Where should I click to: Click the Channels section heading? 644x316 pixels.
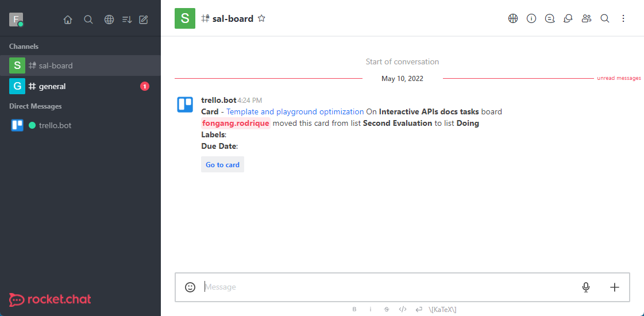[x=24, y=47]
